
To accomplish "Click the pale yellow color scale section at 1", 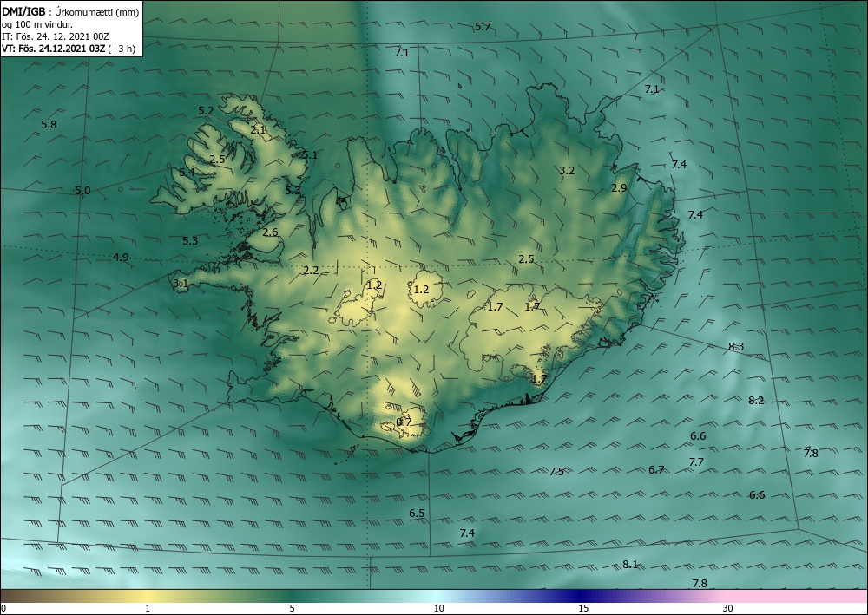I will (x=148, y=596).
